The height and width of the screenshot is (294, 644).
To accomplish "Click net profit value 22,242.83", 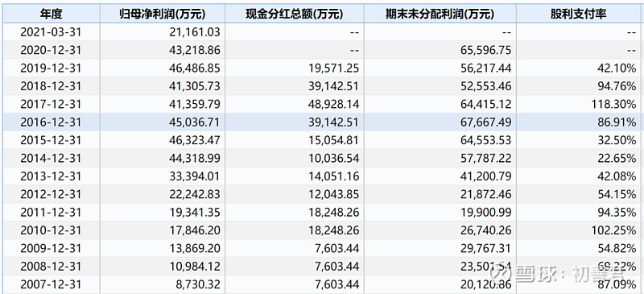I will point(195,195).
